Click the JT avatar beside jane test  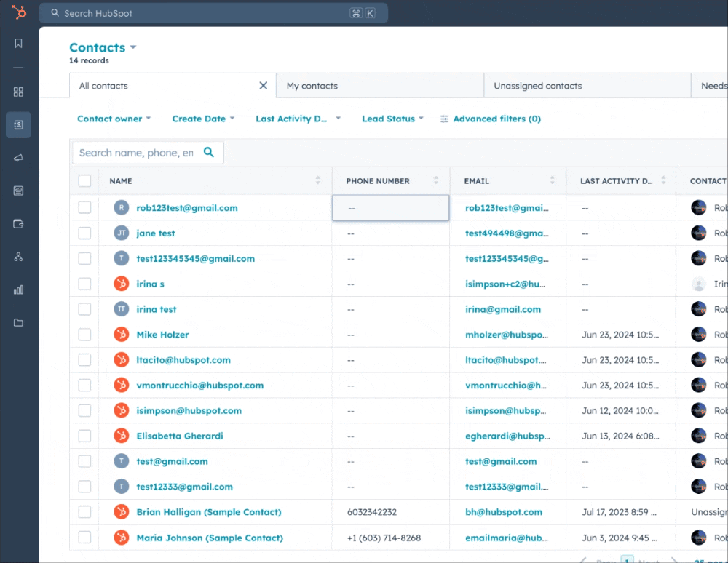122,233
